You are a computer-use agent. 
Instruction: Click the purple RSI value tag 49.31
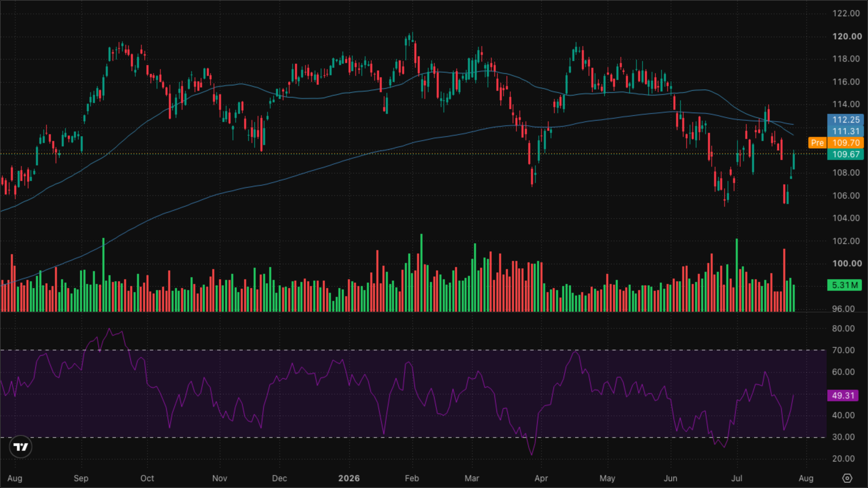[843, 395]
